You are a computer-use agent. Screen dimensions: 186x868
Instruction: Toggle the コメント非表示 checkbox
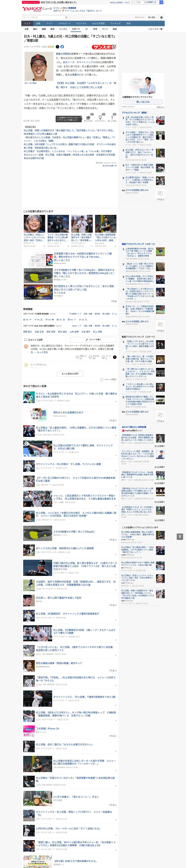click(x=102, y=379)
